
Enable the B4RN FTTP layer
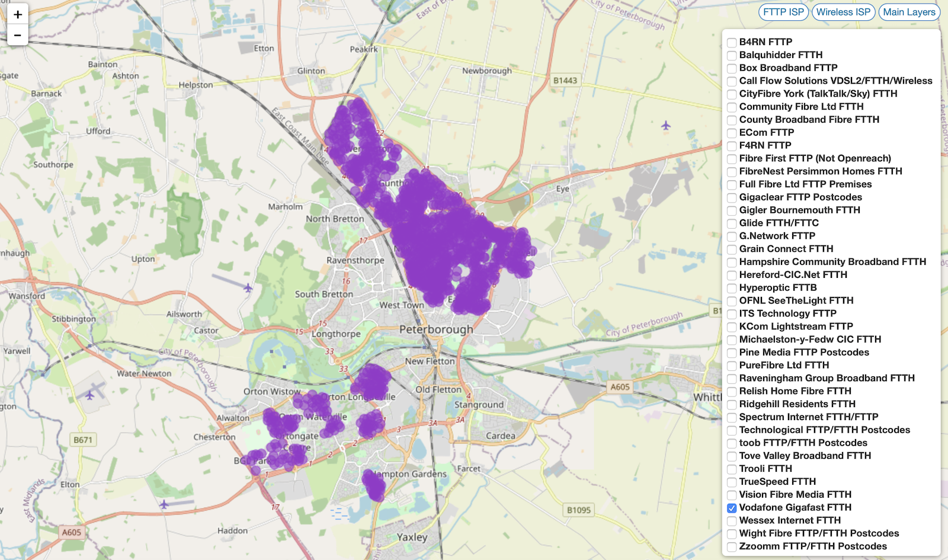pyautogui.click(x=732, y=43)
